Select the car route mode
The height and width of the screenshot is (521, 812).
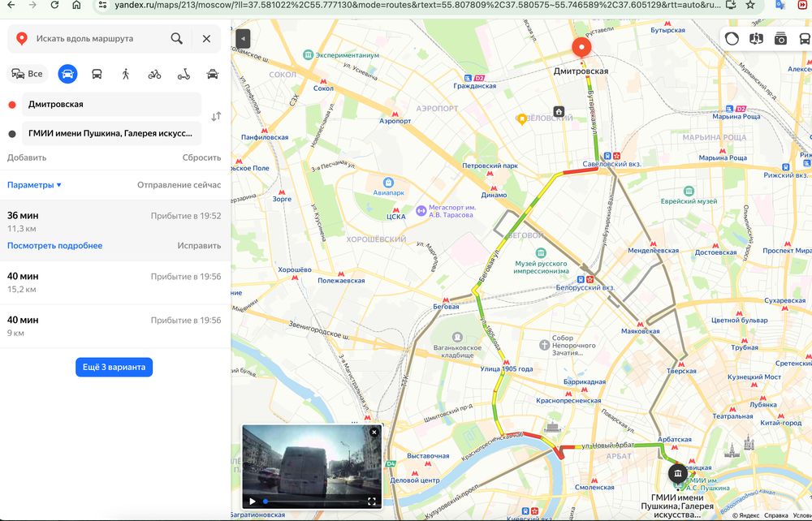tap(68, 74)
